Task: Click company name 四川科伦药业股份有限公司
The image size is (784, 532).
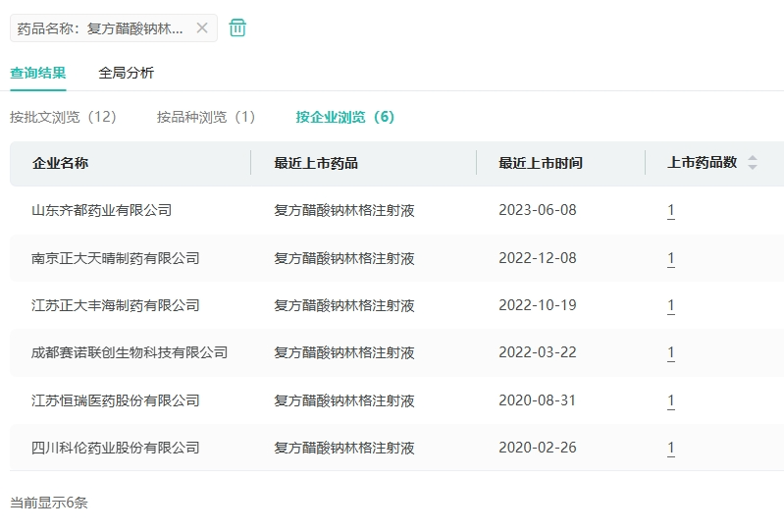Action: click(x=115, y=448)
